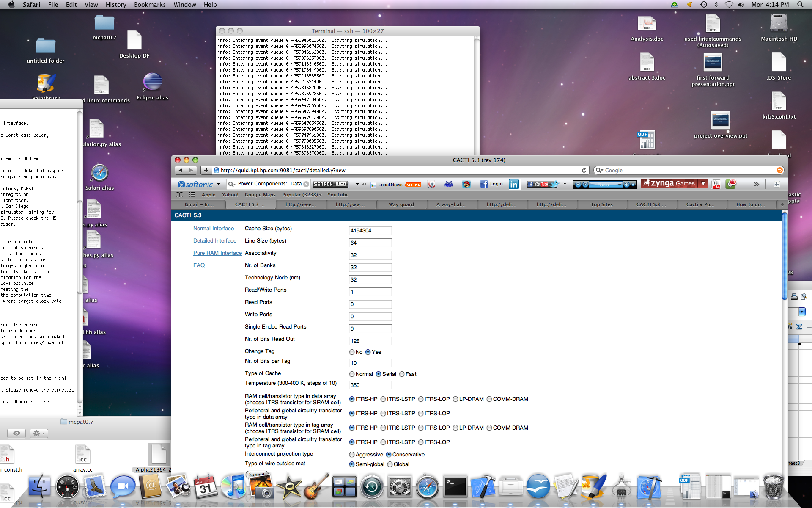Launch Dashboard from the Dock
This screenshot has width=812, height=508.
(x=67, y=486)
